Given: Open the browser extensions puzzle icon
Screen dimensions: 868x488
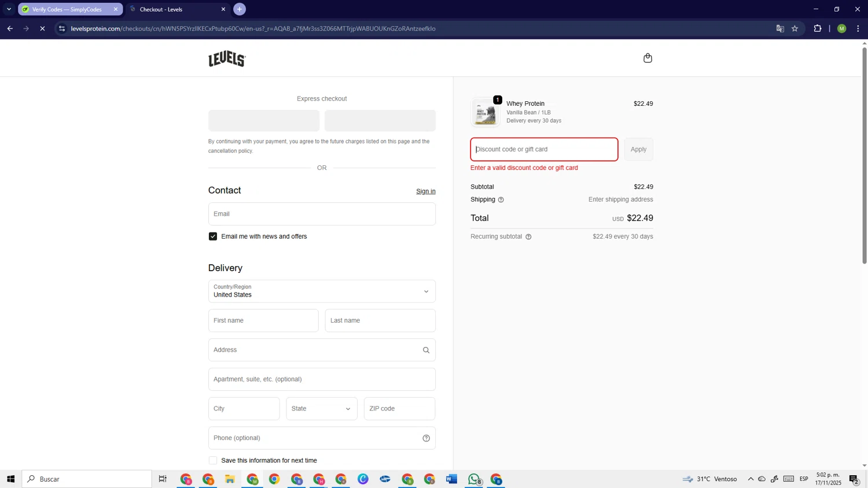Looking at the screenshot, I should click(818, 28).
